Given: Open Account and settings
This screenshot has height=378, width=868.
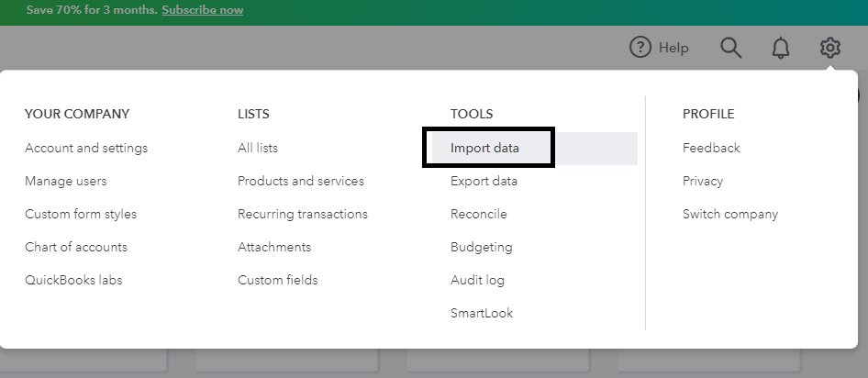Looking at the screenshot, I should (86, 148).
